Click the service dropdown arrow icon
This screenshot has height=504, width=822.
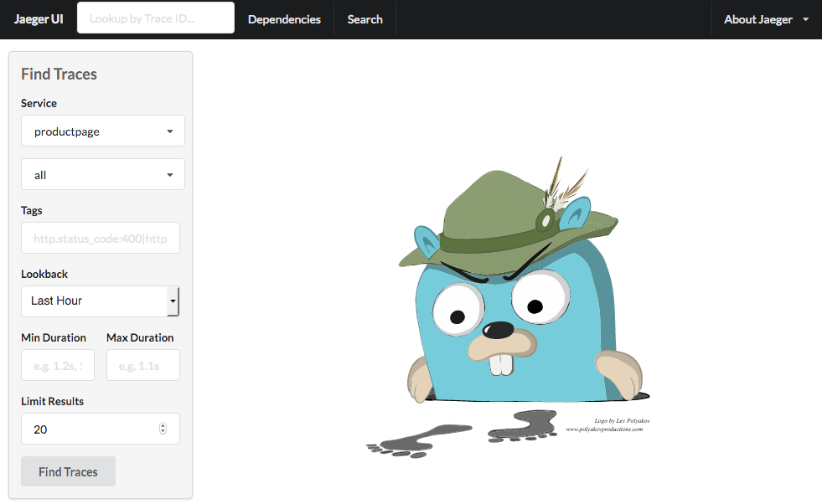[x=170, y=131]
